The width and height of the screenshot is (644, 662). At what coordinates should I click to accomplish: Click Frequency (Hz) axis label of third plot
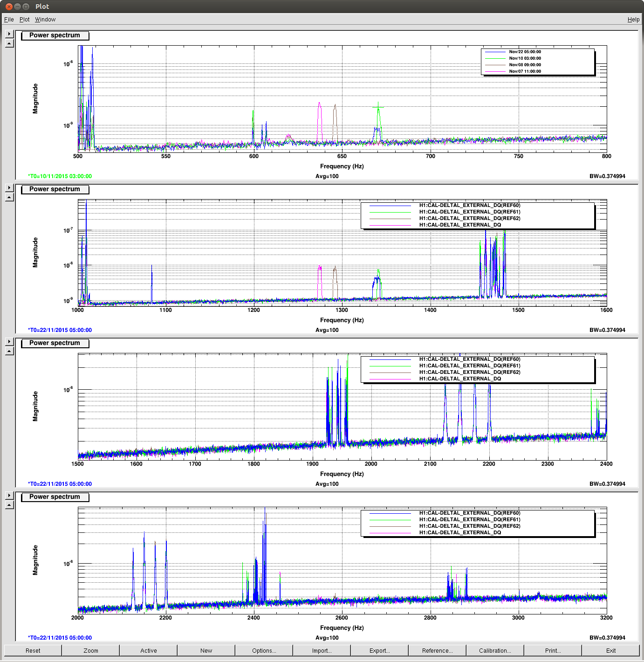click(x=342, y=474)
